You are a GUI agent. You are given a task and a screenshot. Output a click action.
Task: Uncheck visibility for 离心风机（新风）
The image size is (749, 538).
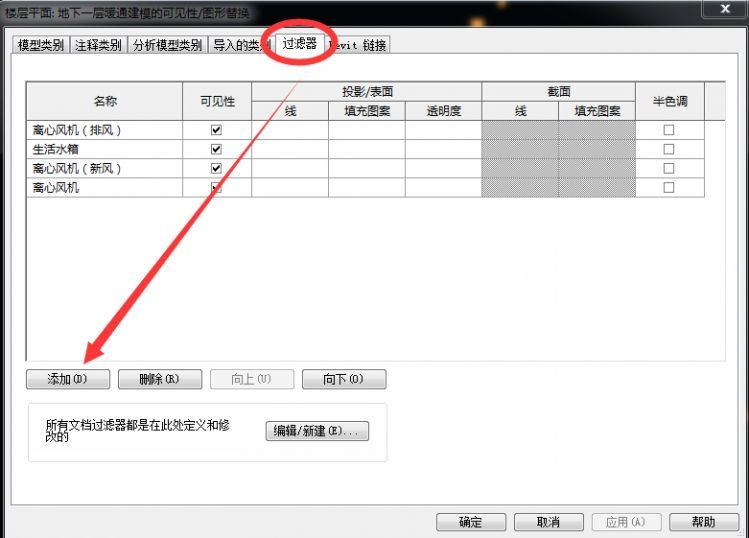point(216,168)
